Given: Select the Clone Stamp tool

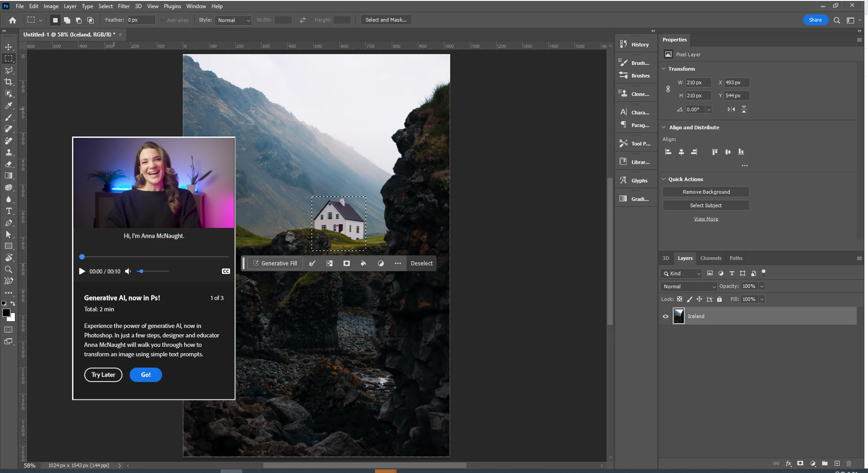Looking at the screenshot, I should click(x=9, y=152).
